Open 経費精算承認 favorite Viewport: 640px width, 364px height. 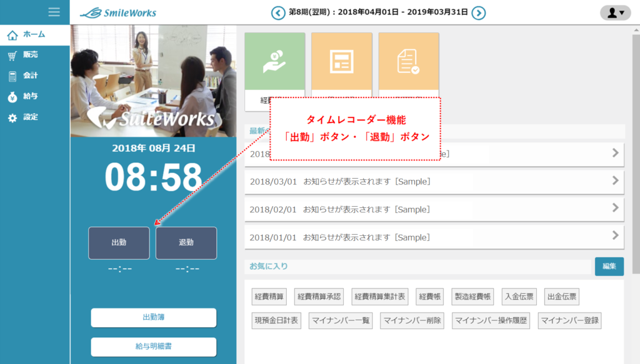pos(319,297)
